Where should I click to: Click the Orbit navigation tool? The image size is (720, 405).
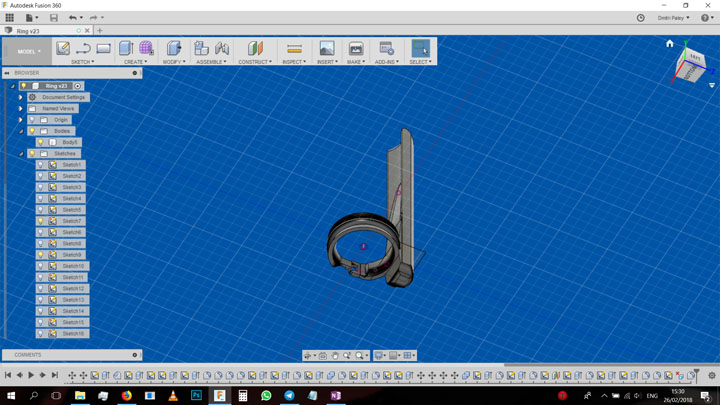pos(308,355)
